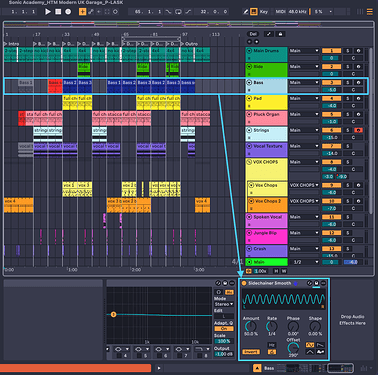Open EQ band 8 filter type dropdown
The height and width of the screenshot is (375, 378).
[202, 349]
